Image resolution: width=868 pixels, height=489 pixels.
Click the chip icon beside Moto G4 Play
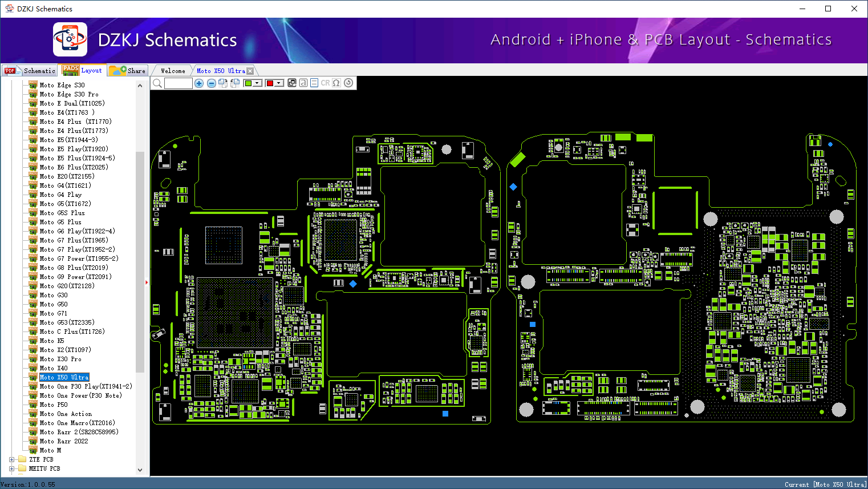pos(33,195)
